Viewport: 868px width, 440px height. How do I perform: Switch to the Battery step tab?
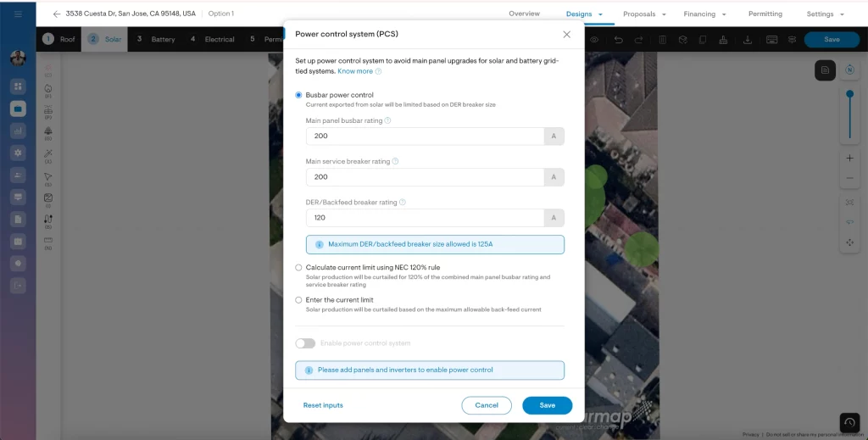(x=156, y=40)
